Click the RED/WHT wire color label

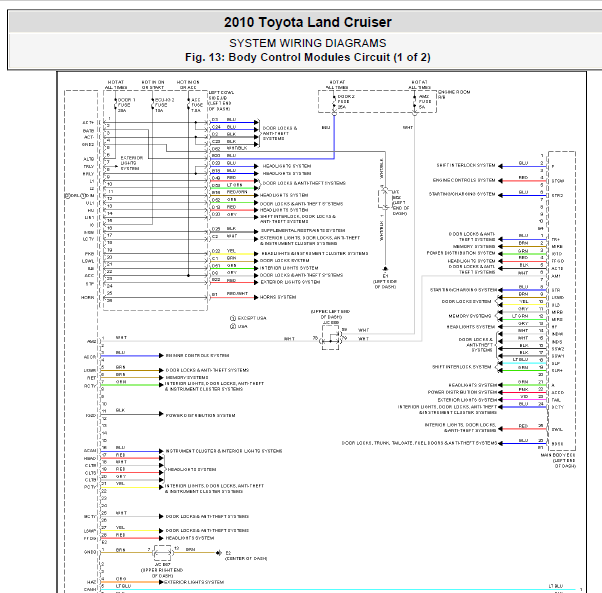click(237, 294)
